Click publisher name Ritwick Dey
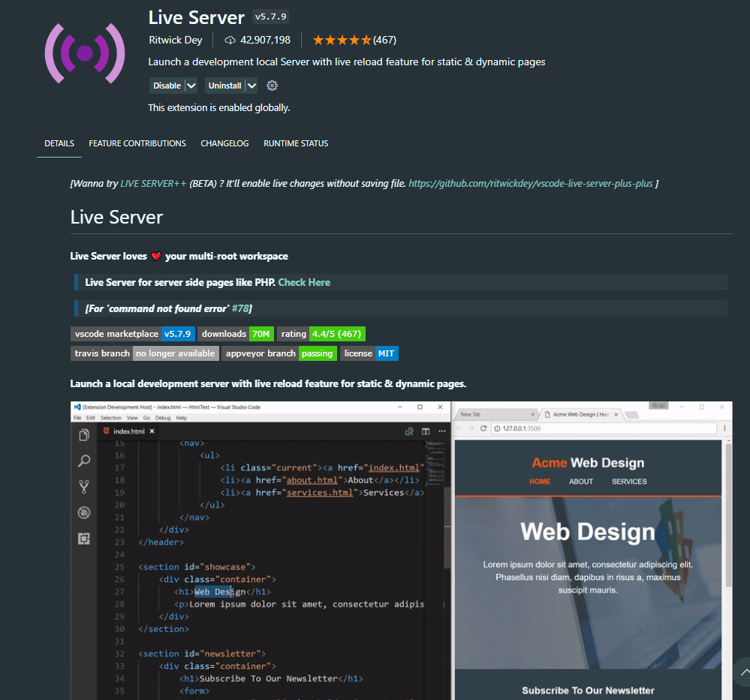The width and height of the screenshot is (750, 700). click(x=176, y=41)
